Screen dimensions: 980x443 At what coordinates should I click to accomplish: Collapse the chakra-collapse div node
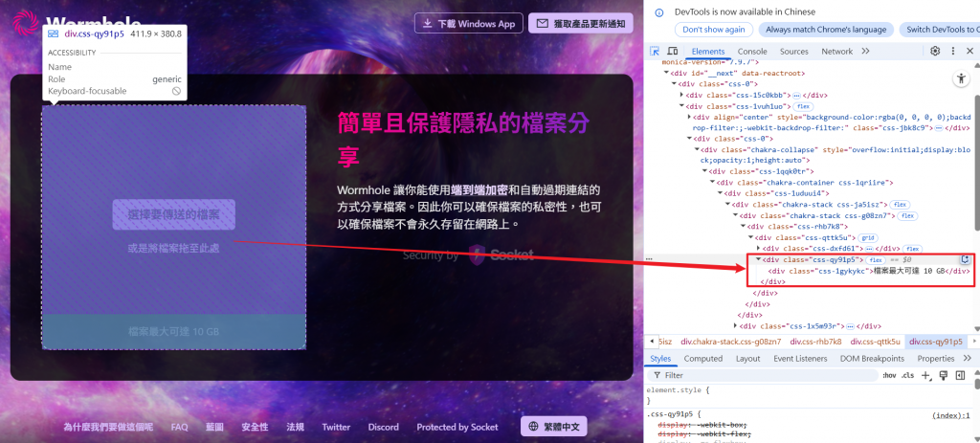(697, 149)
